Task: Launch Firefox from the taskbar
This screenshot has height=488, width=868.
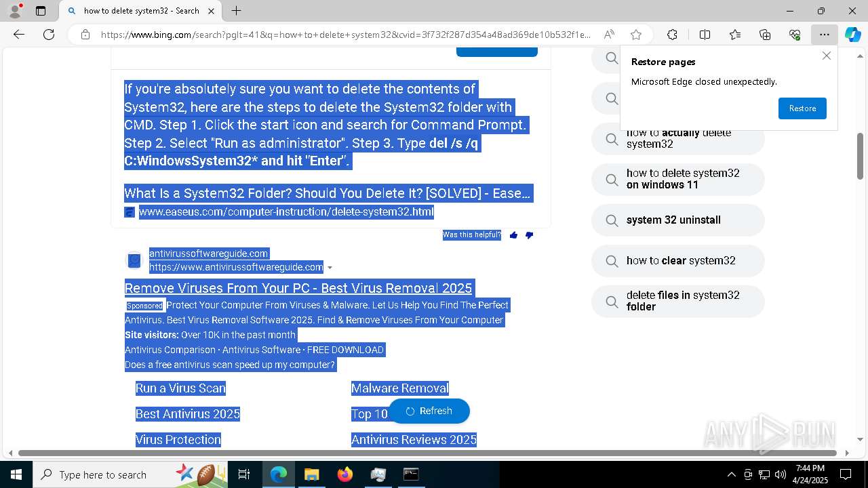Action: point(345,474)
